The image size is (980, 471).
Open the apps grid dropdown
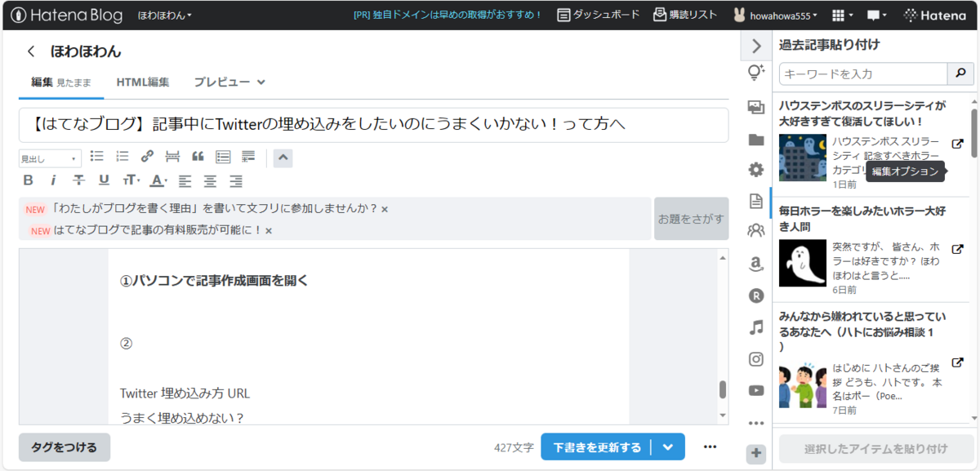pyautogui.click(x=842, y=15)
